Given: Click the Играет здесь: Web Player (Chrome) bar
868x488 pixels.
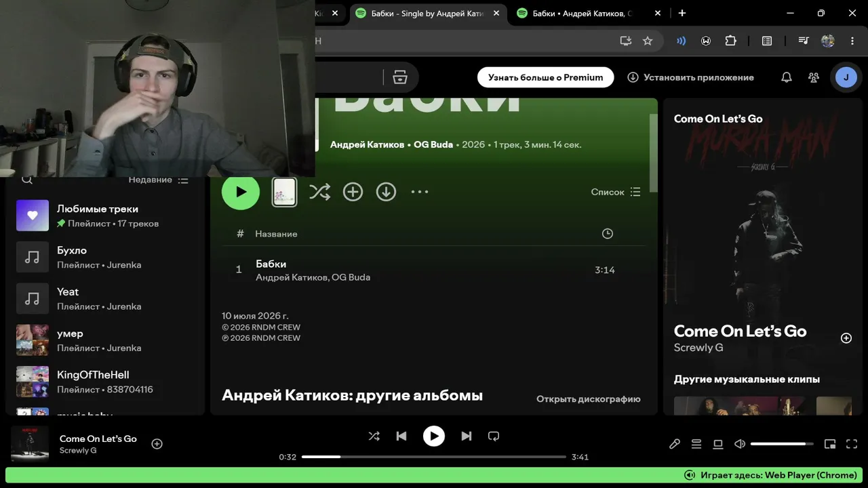Looking at the screenshot, I should click(x=434, y=475).
